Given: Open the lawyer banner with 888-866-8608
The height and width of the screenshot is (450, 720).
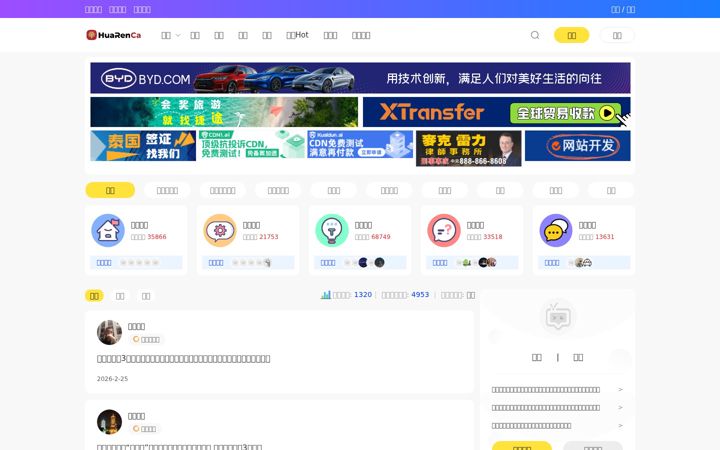Looking at the screenshot, I should pyautogui.click(x=468, y=148).
